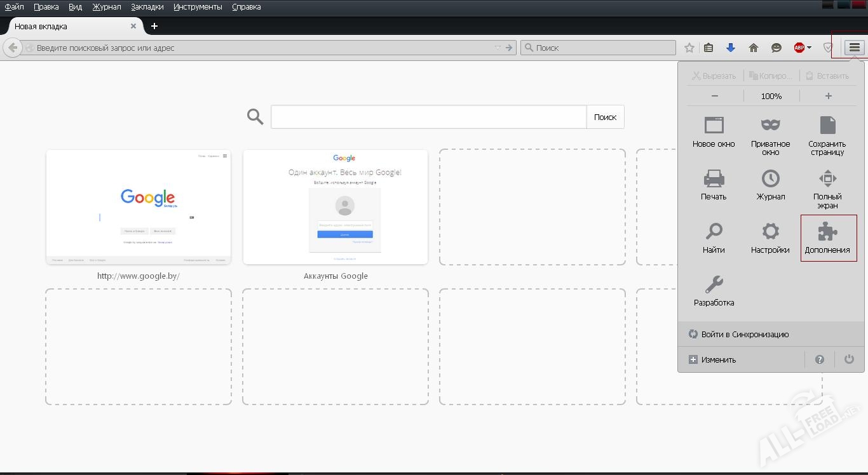This screenshot has height=475, width=868.
Task: Open Settings (Настройки) gear icon
Action: tap(770, 232)
